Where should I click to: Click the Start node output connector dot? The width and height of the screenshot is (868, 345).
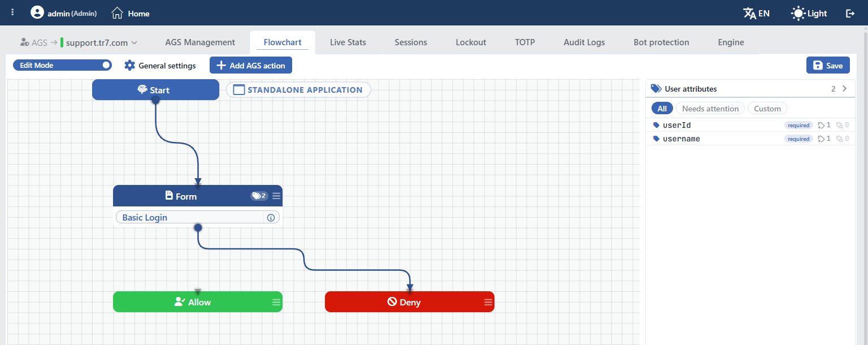[x=155, y=100]
